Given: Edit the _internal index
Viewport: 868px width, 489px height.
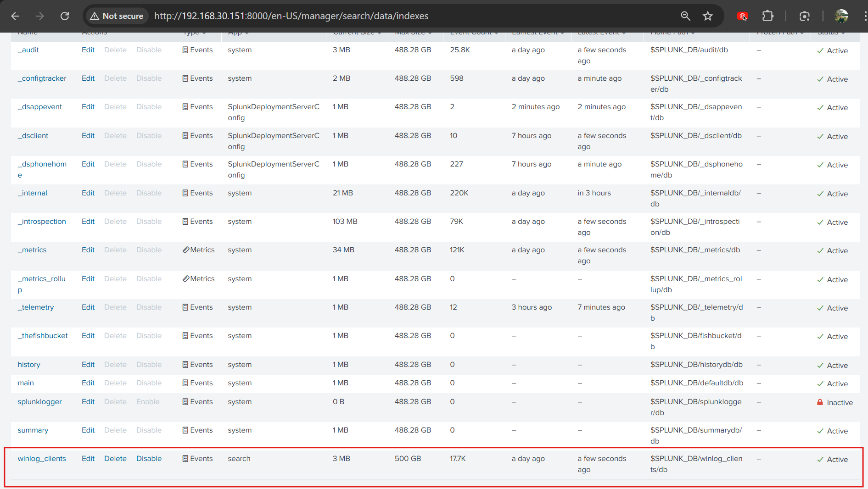Looking at the screenshot, I should click(x=88, y=193).
